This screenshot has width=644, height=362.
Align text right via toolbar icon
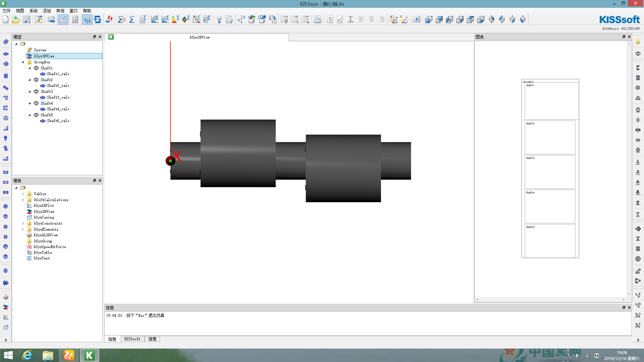[x=382, y=19]
